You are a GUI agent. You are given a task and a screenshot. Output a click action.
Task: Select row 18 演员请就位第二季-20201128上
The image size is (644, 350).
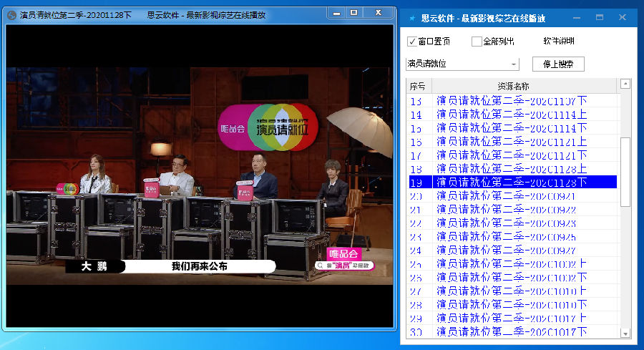[x=512, y=168]
